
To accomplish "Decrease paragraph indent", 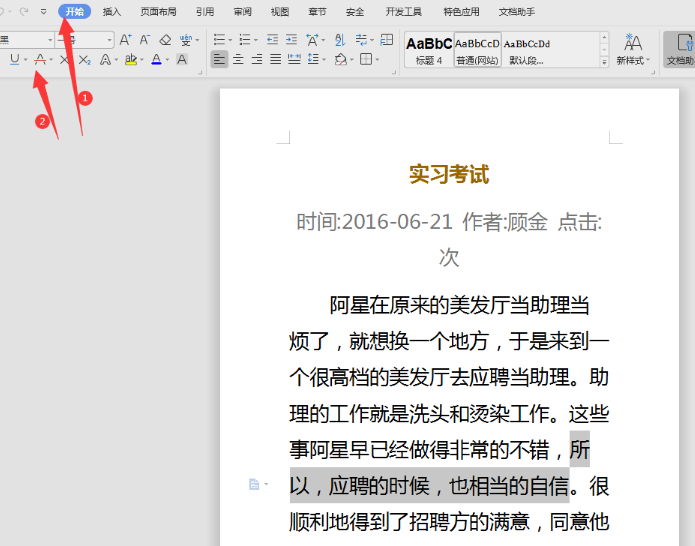I will pos(272,40).
